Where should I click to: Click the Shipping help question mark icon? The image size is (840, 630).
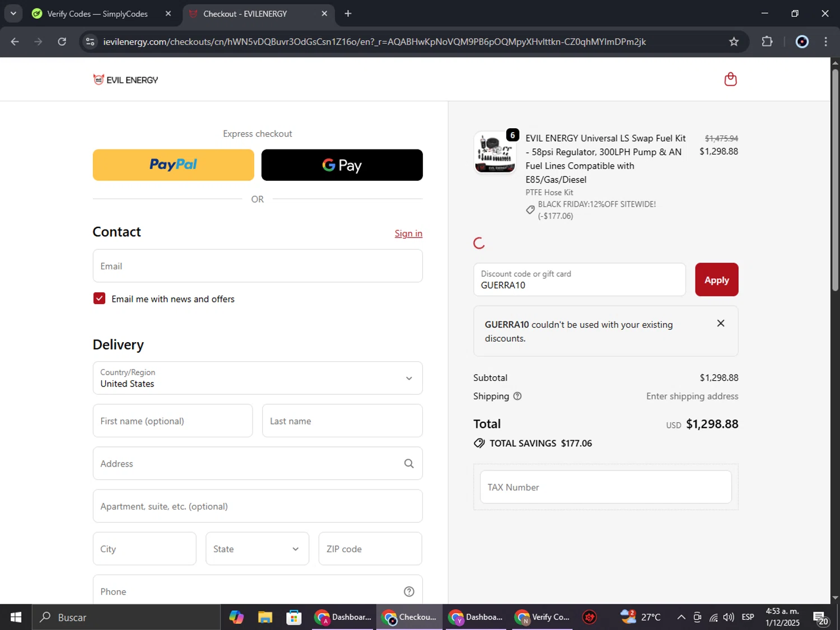point(517,396)
